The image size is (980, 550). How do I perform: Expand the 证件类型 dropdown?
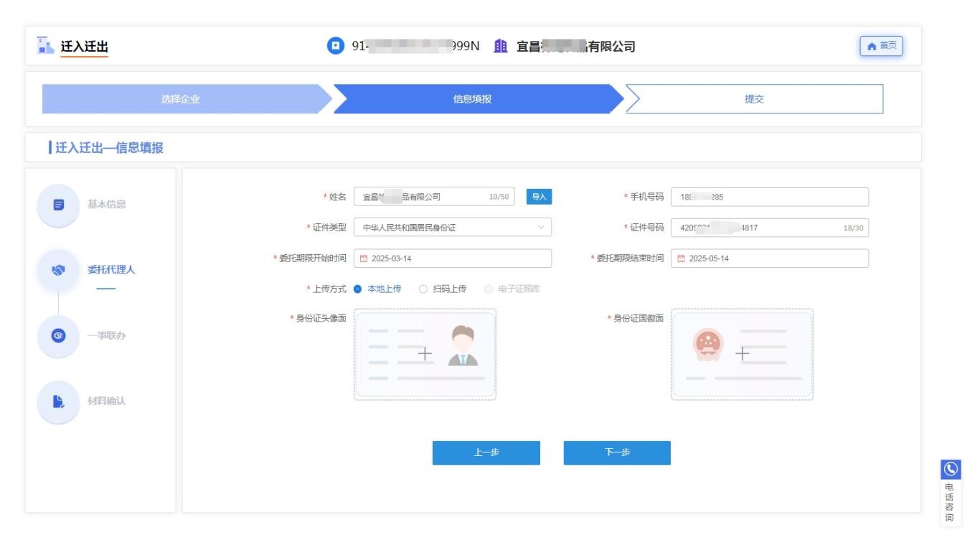coord(453,228)
